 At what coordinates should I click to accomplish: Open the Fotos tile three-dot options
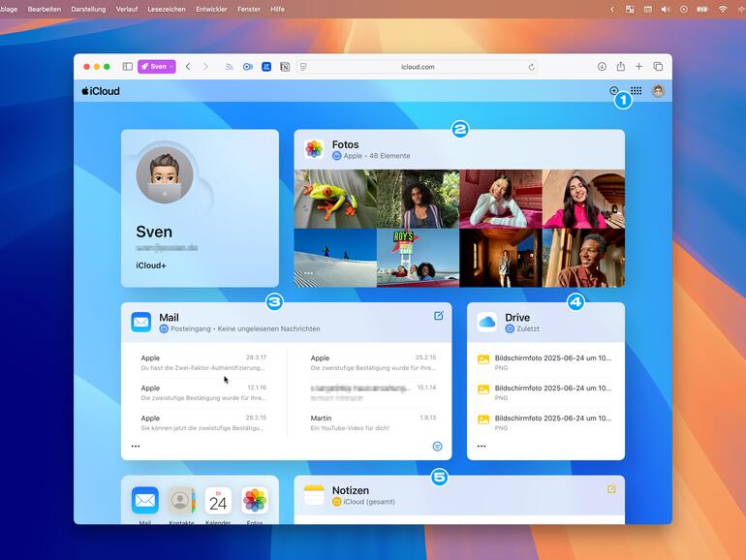pyautogui.click(x=308, y=273)
